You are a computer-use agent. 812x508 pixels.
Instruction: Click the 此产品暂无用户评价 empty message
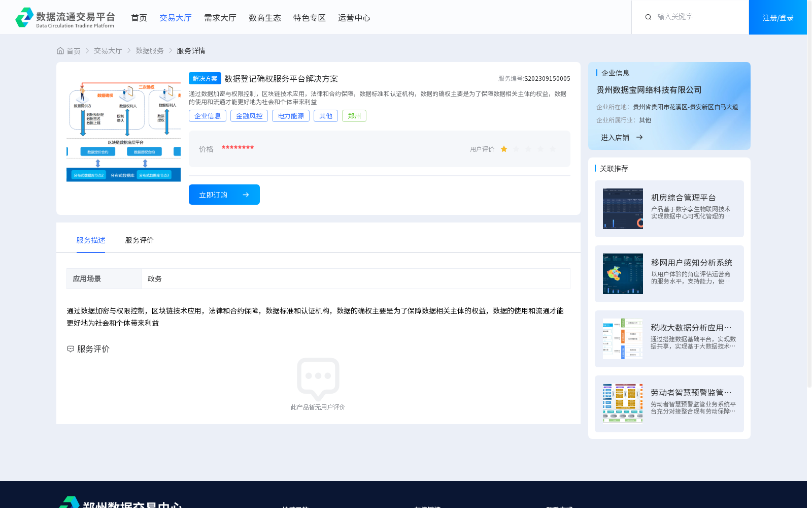(318, 407)
